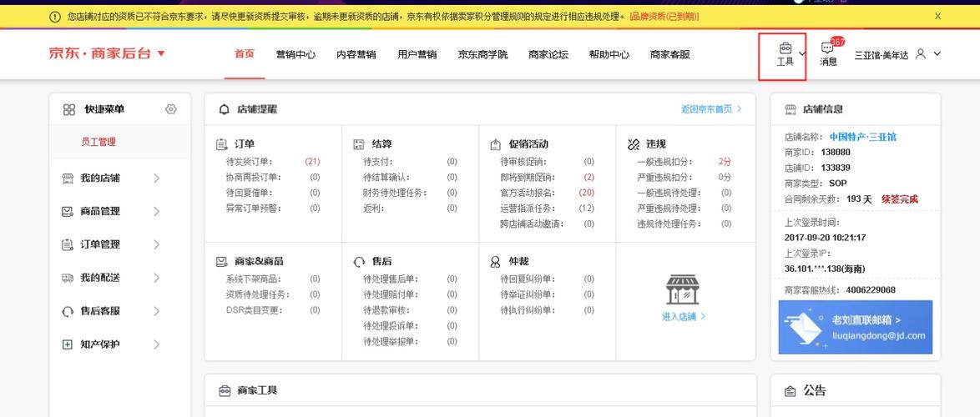
Task: Click 待处理售后单 row
Action: coord(410,279)
